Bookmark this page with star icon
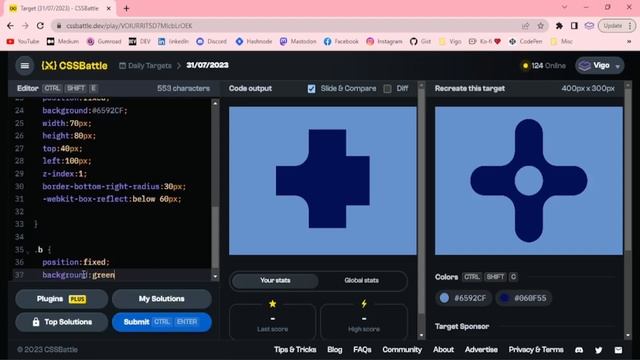This screenshot has width=640, height=360. coord(540,26)
